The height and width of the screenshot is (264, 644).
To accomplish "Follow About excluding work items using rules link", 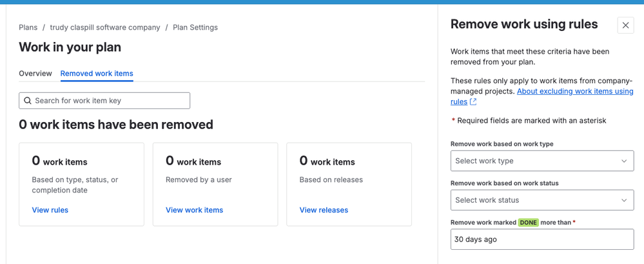I will pyautogui.click(x=575, y=92).
